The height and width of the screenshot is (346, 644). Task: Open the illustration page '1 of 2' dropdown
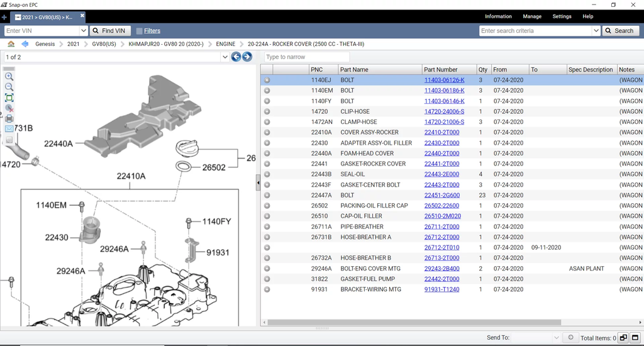pyautogui.click(x=225, y=57)
